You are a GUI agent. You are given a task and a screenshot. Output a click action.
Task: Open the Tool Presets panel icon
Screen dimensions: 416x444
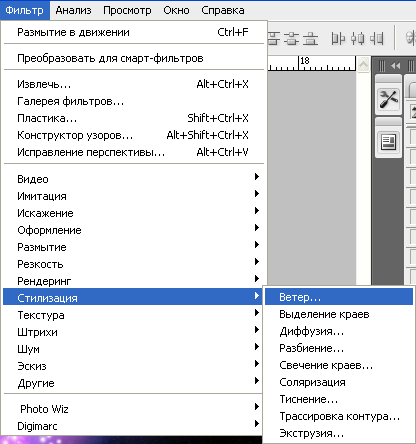[x=388, y=99]
